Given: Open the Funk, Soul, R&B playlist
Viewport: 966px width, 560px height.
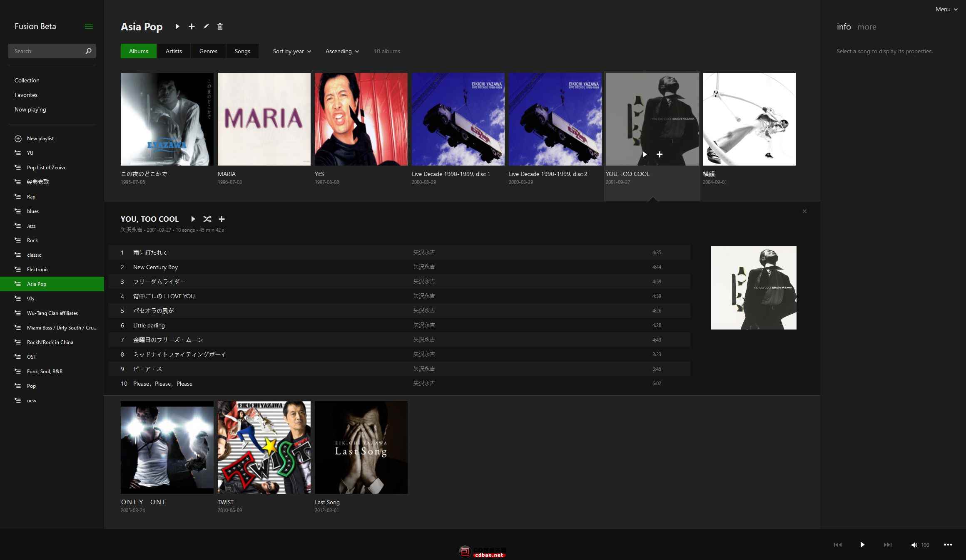Looking at the screenshot, I should coord(52,372).
